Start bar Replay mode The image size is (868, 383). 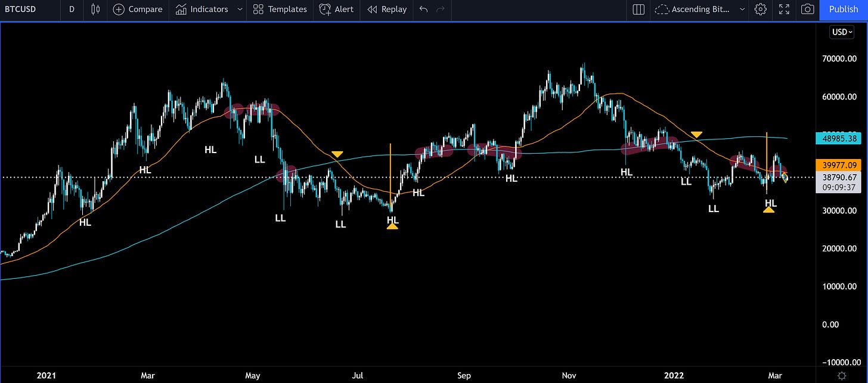[387, 9]
